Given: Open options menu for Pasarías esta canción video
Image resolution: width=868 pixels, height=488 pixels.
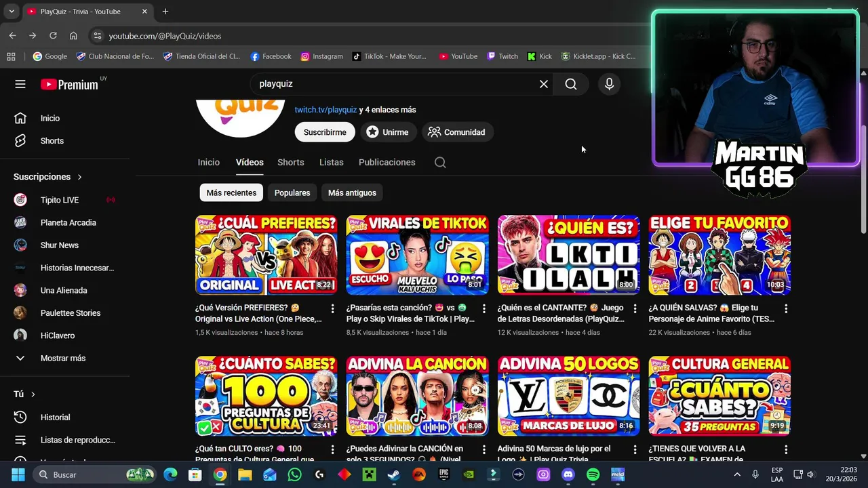Looking at the screenshot, I should coord(484,308).
